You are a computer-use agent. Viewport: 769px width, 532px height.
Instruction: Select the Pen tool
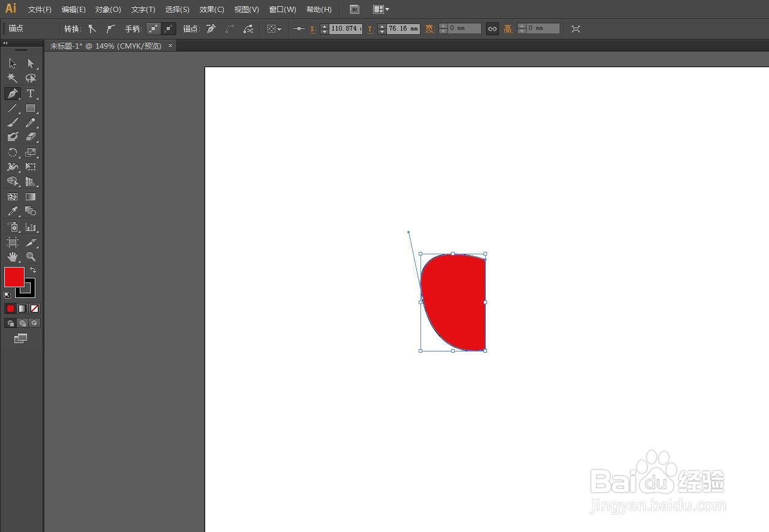tap(13, 94)
